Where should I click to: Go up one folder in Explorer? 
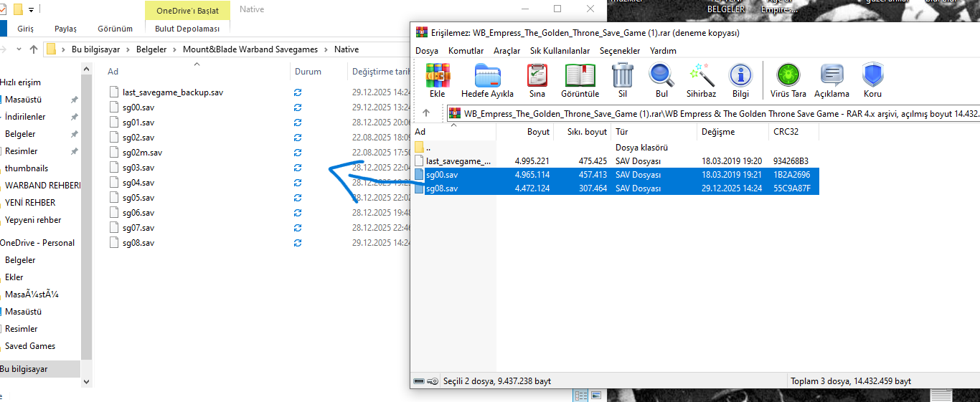click(x=33, y=49)
